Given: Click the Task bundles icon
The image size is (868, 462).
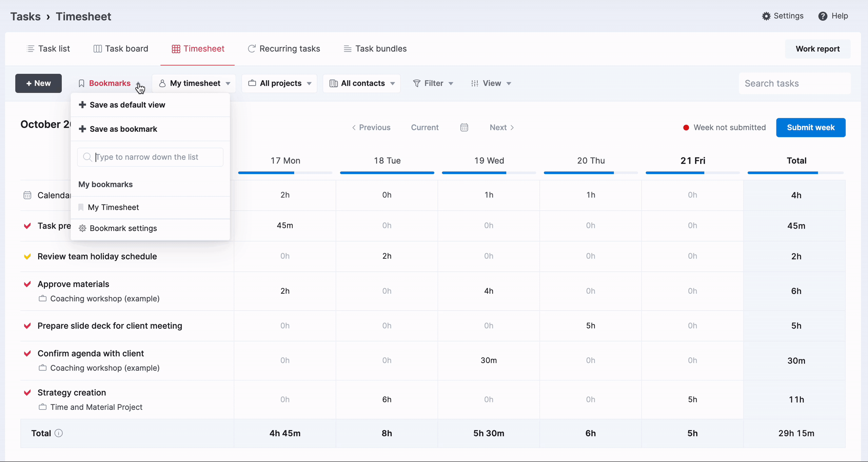Looking at the screenshot, I should [347, 49].
